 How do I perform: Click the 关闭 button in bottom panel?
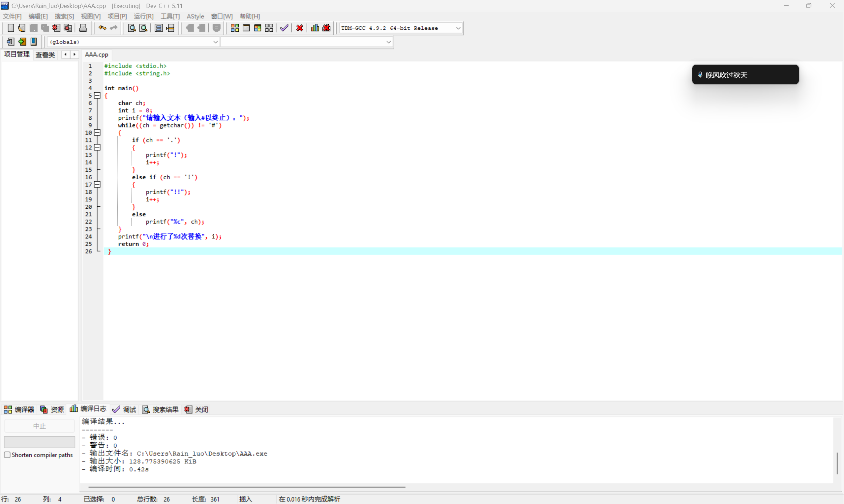tap(196, 409)
